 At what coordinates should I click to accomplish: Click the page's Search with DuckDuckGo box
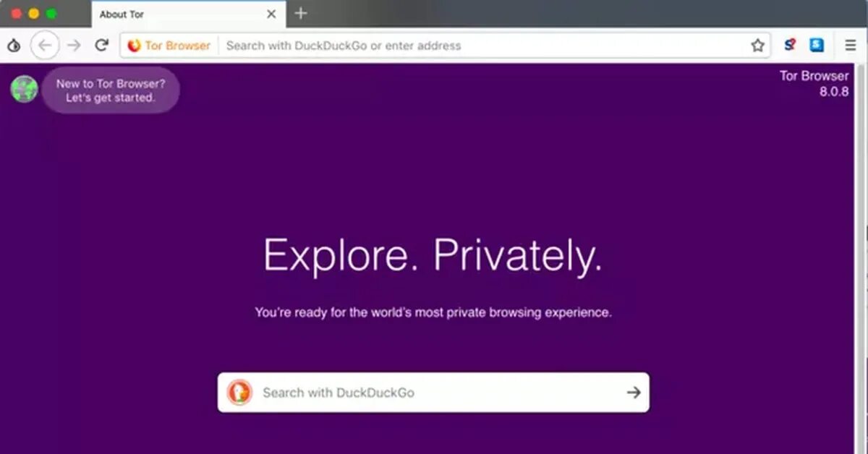(433, 393)
